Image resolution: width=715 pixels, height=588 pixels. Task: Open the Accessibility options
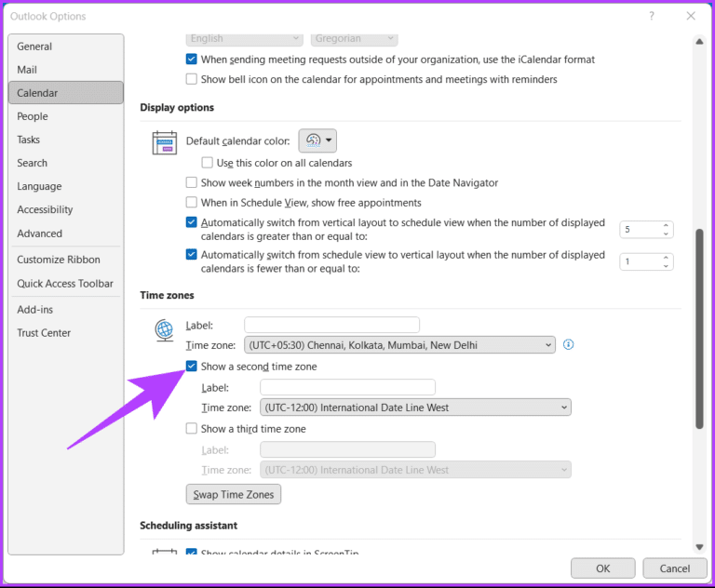pyautogui.click(x=66, y=209)
